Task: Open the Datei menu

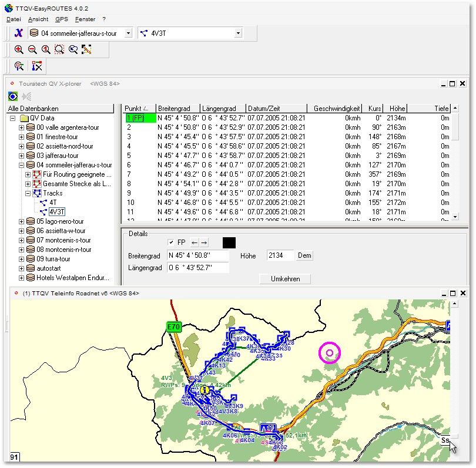Action: (x=14, y=19)
